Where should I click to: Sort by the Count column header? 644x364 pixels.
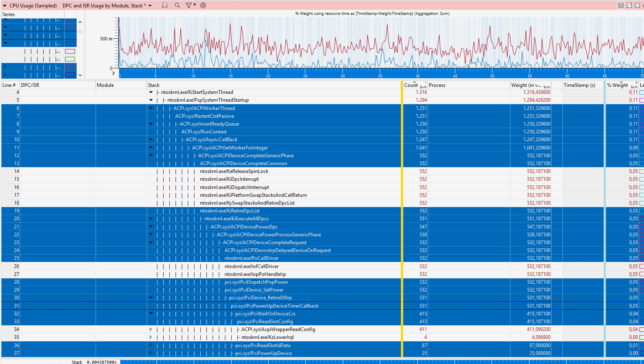[x=415, y=85]
